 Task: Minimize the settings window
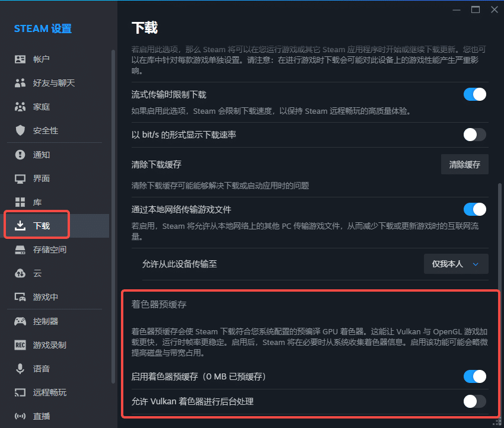[x=457, y=9]
